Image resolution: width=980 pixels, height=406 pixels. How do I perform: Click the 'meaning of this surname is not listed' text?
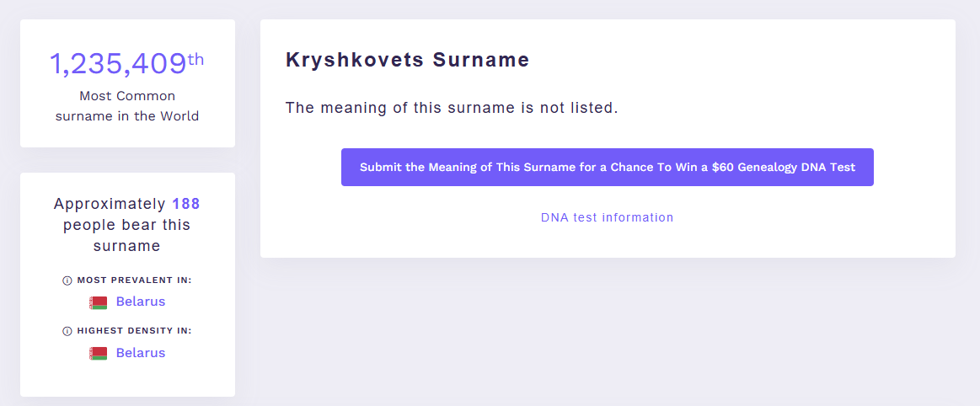click(x=452, y=108)
